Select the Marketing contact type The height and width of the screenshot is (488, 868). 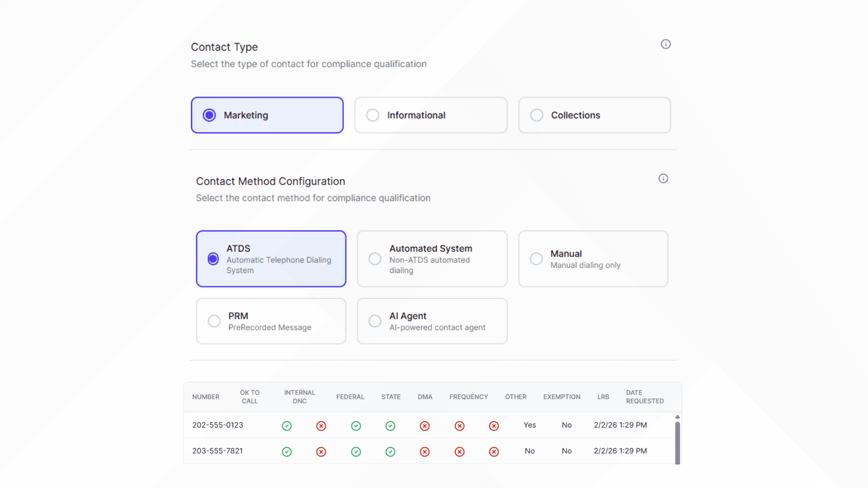[267, 115]
